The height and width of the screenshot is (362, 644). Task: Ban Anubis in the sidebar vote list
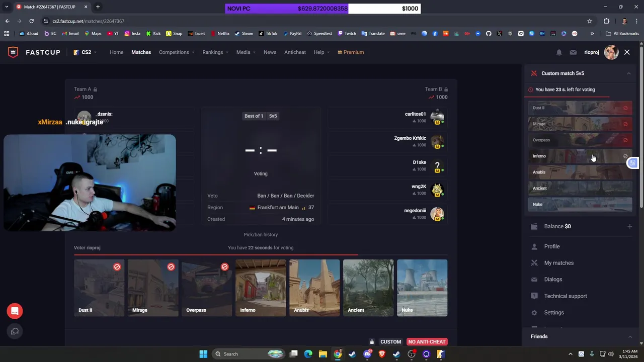580,172
